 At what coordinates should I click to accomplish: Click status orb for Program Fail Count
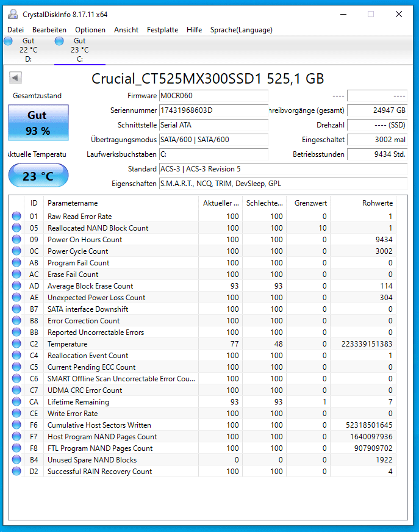16,262
